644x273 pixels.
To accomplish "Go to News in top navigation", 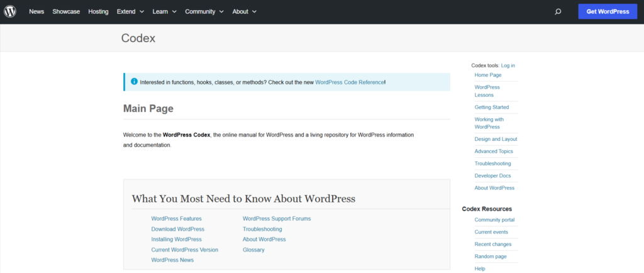I will click(x=36, y=11).
